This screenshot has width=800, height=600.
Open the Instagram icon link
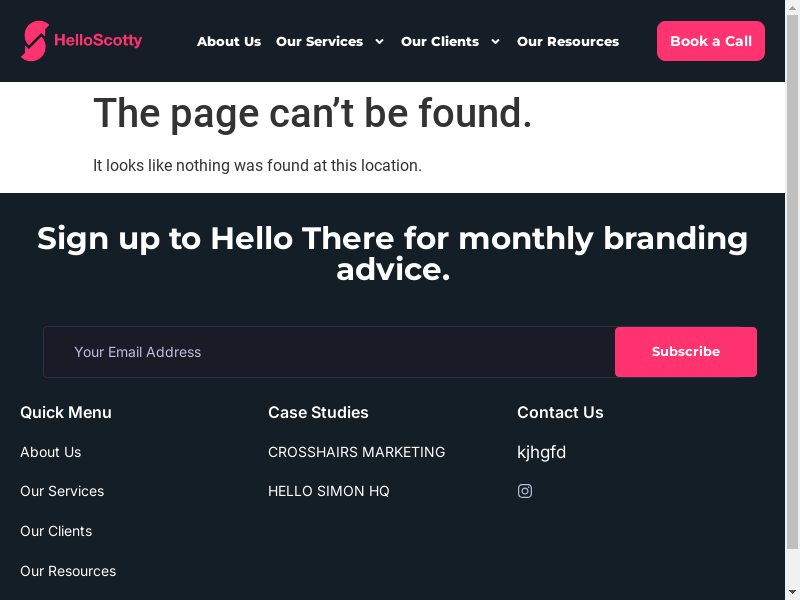pos(525,491)
